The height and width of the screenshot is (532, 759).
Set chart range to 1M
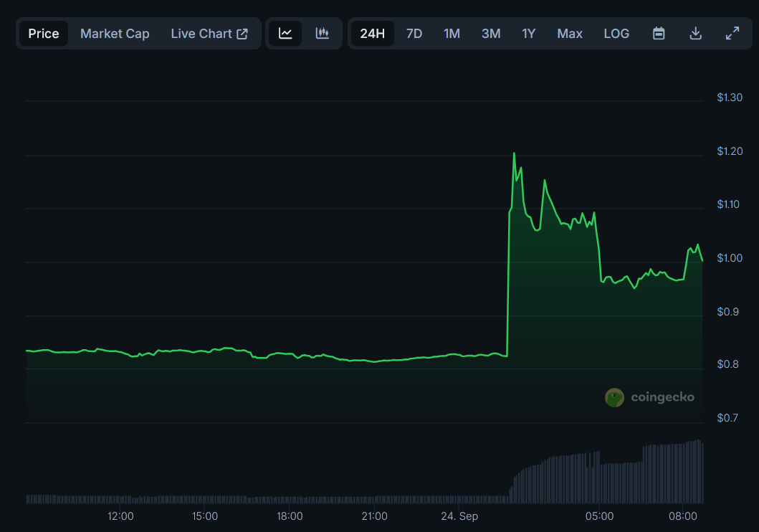pyautogui.click(x=452, y=34)
